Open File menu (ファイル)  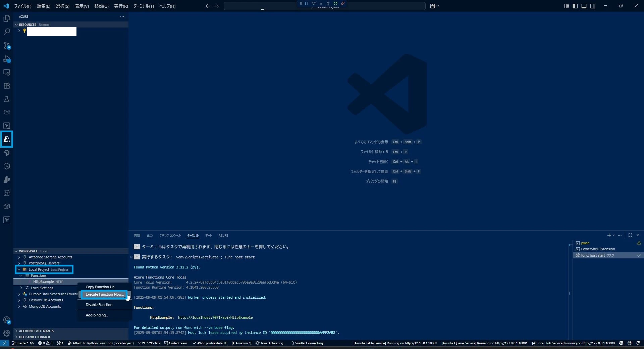pyautogui.click(x=22, y=6)
